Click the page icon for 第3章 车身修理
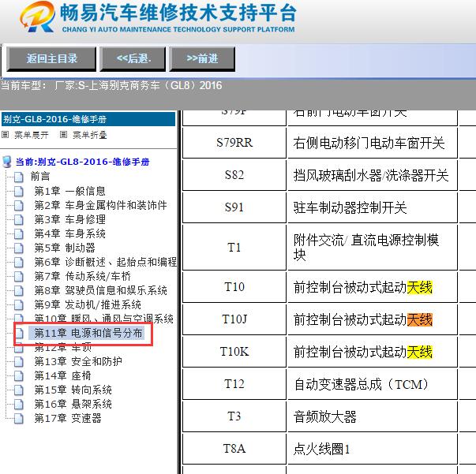 click(18, 219)
